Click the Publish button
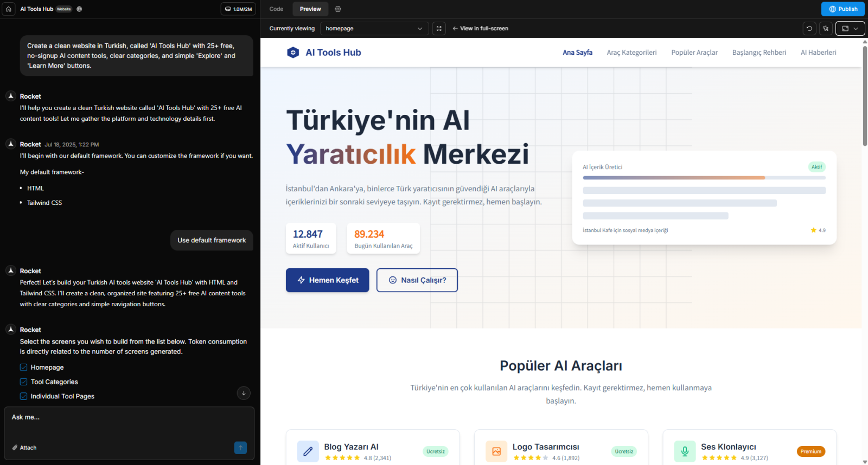Viewport: 868px width, 465px height. 843,9
